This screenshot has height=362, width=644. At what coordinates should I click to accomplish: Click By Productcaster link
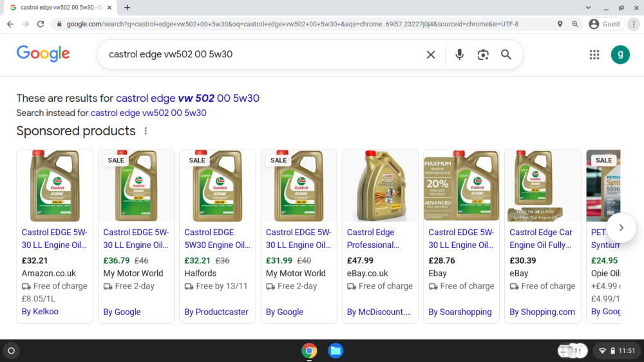tap(216, 312)
